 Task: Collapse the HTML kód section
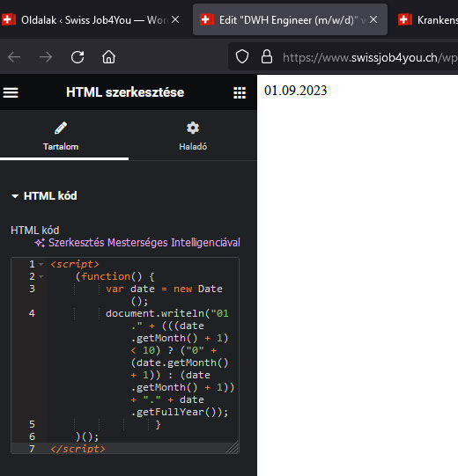(44, 196)
